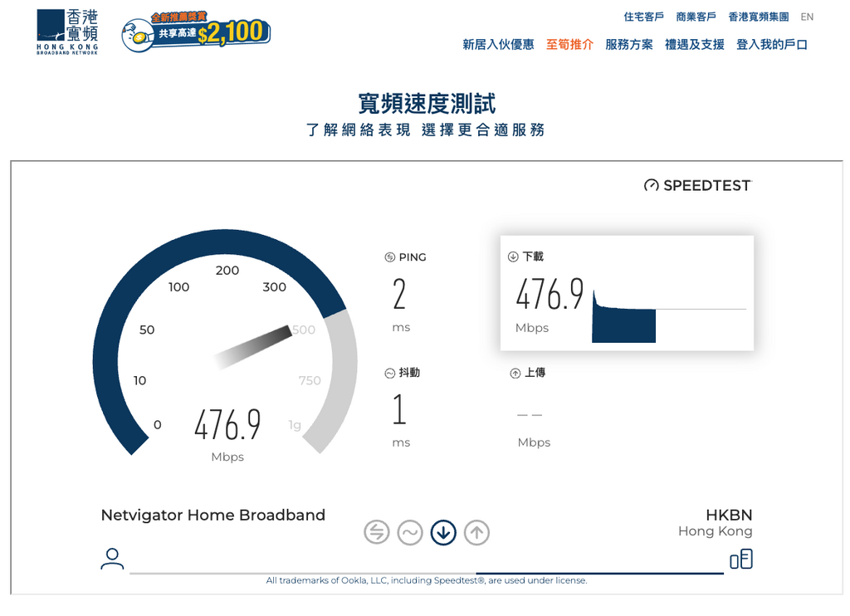Click the 商業客戶 link in the top bar
This screenshot has width=850, height=616.
coord(697,17)
